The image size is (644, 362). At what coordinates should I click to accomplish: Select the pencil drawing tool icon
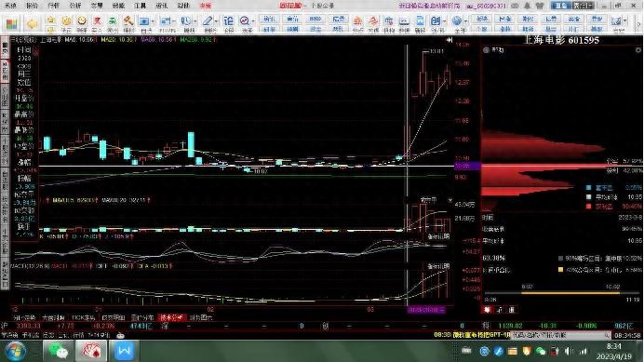(208, 21)
